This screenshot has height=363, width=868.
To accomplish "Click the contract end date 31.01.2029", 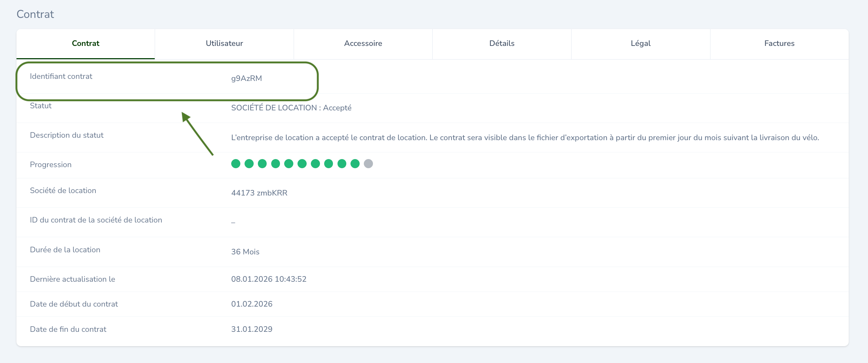I will click(x=252, y=329).
